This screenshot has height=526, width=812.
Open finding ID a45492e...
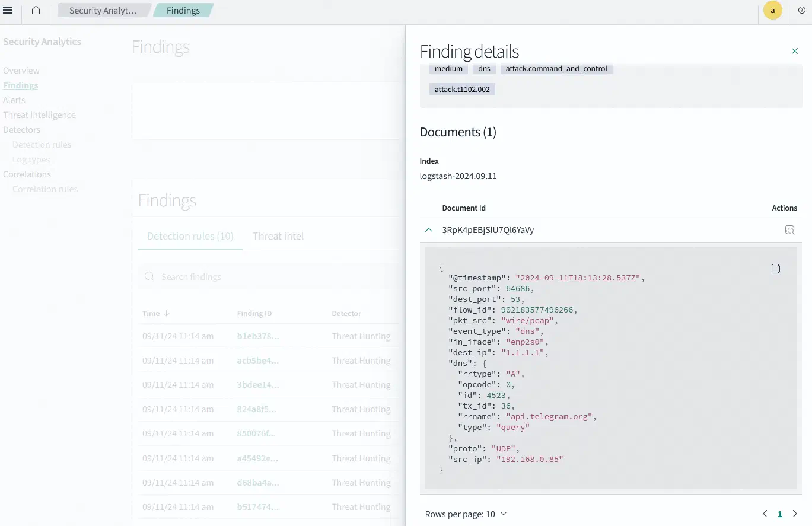[x=258, y=458]
